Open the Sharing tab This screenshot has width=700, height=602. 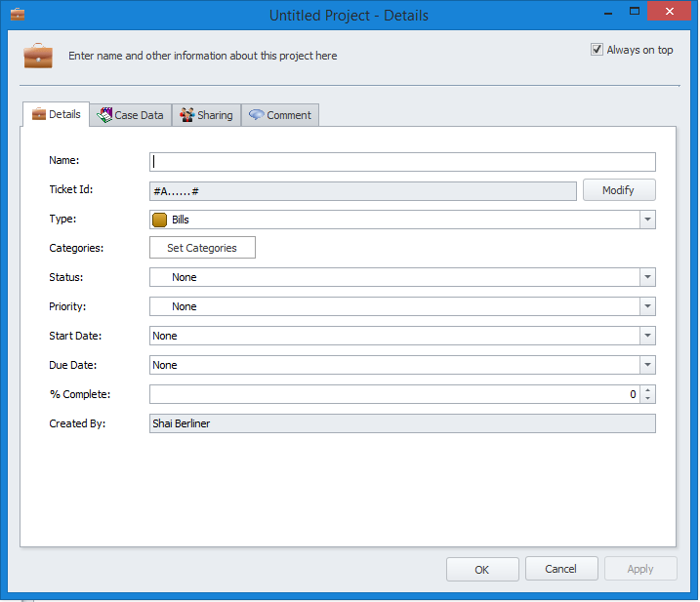tap(206, 115)
